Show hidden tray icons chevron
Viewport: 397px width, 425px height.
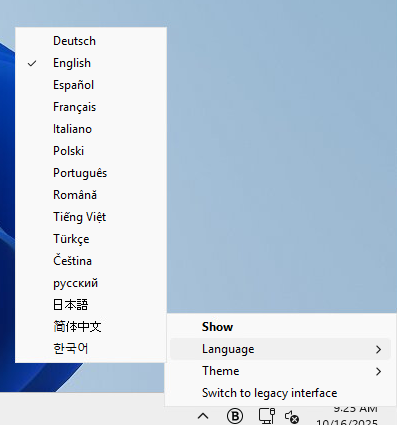[203, 416]
